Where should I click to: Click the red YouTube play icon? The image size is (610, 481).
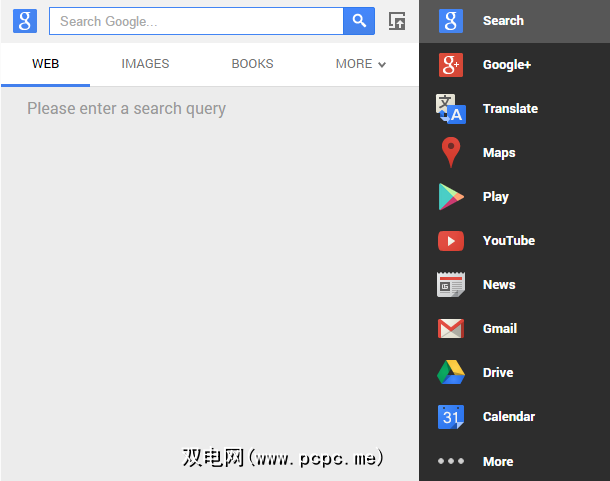tap(451, 241)
